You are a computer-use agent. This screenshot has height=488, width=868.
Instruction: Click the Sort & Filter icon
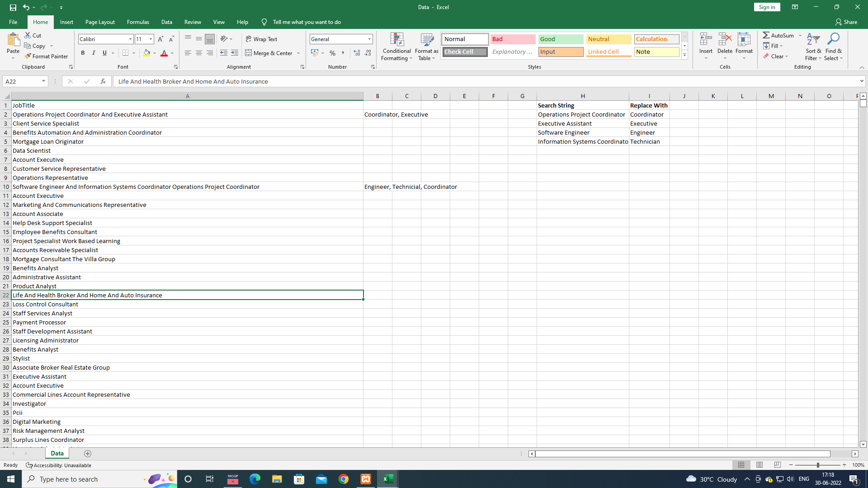click(x=813, y=39)
